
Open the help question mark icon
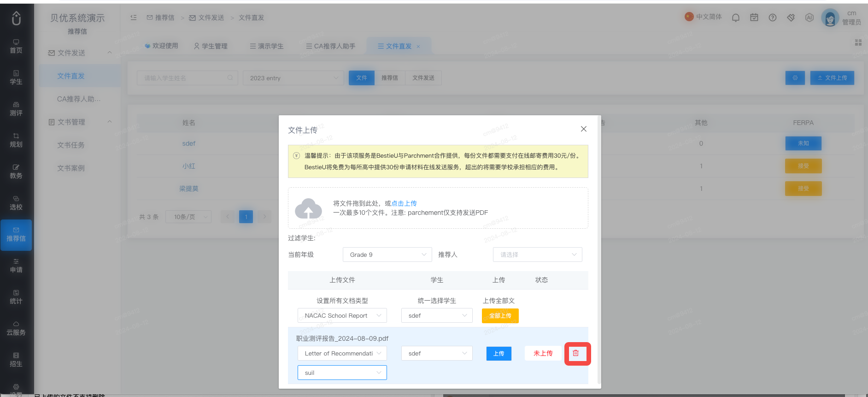pos(773,18)
